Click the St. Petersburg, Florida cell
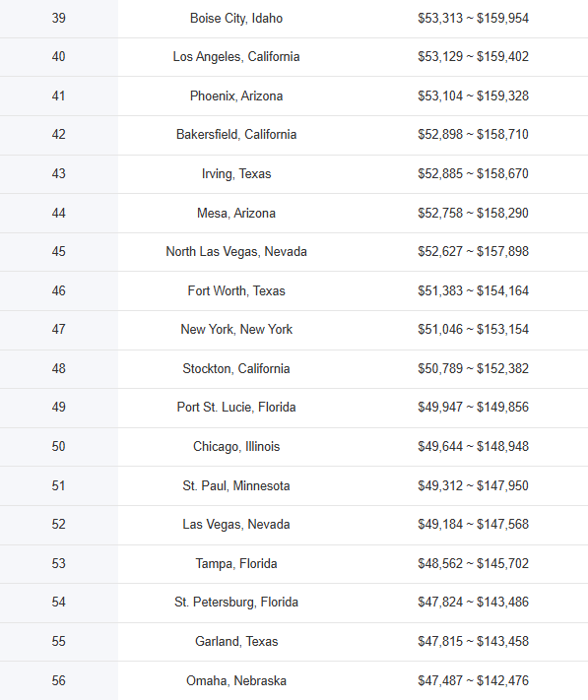588x700 pixels. point(236,603)
